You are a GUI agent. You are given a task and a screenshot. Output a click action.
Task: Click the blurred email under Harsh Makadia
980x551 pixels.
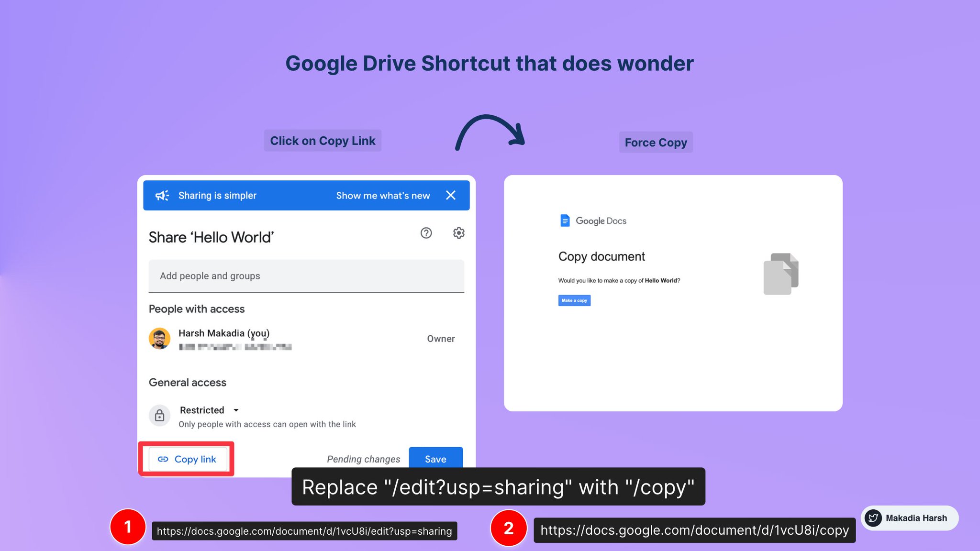tap(235, 347)
